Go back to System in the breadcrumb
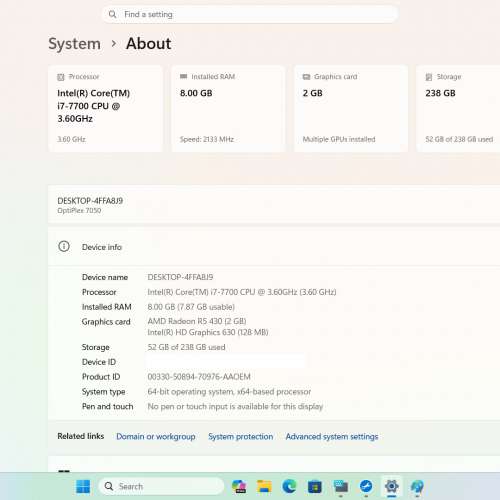This screenshot has height=500, width=500. point(74,44)
